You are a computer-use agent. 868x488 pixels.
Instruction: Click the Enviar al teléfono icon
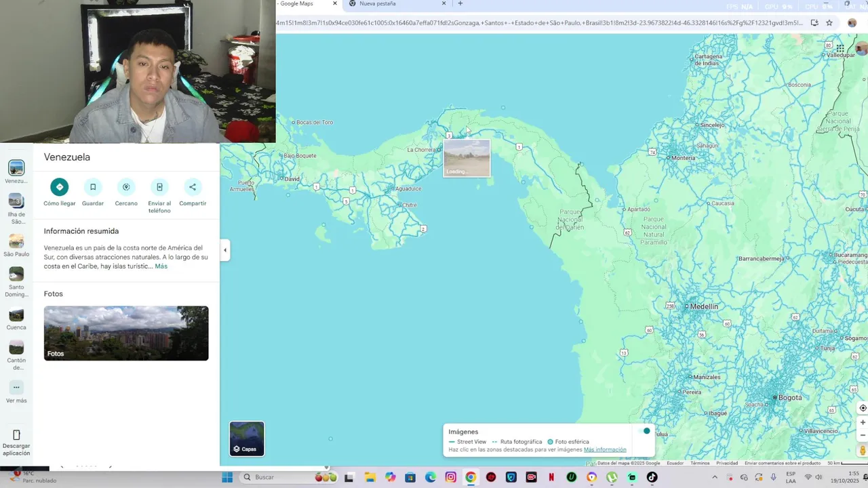tap(159, 187)
